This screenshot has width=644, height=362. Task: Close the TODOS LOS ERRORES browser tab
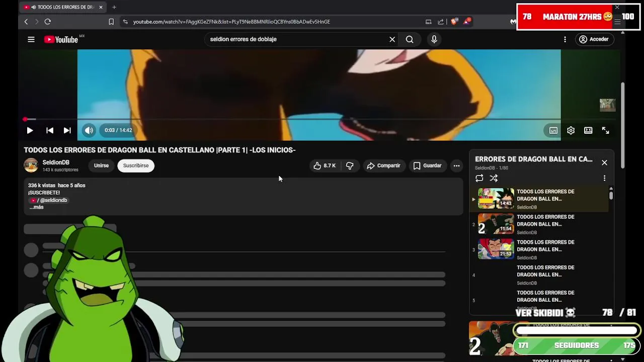point(101,7)
